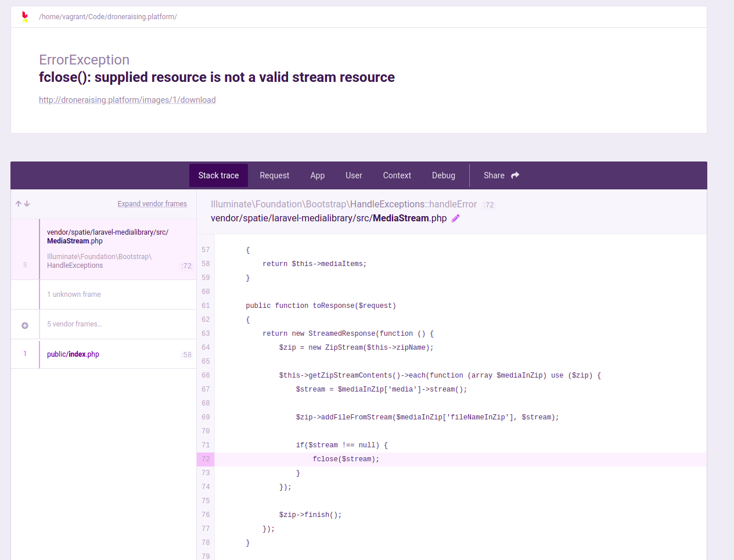Click the public function toResponse code line
This screenshot has width=734, height=560.
[321, 306]
